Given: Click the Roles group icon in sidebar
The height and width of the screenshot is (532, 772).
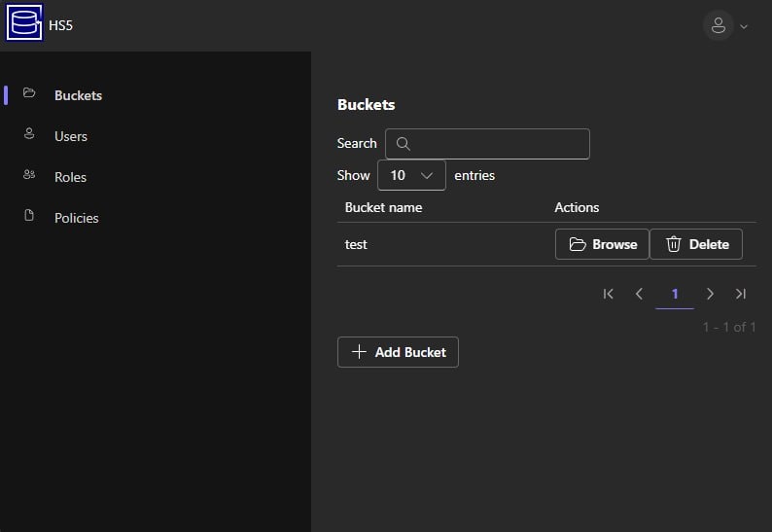Looking at the screenshot, I should pyautogui.click(x=29, y=174).
